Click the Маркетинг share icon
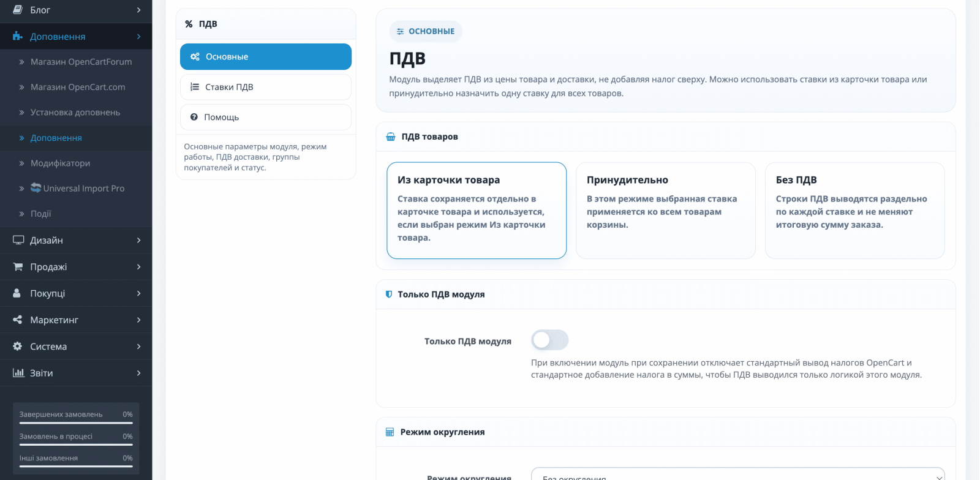The height and width of the screenshot is (480, 980). (18, 320)
